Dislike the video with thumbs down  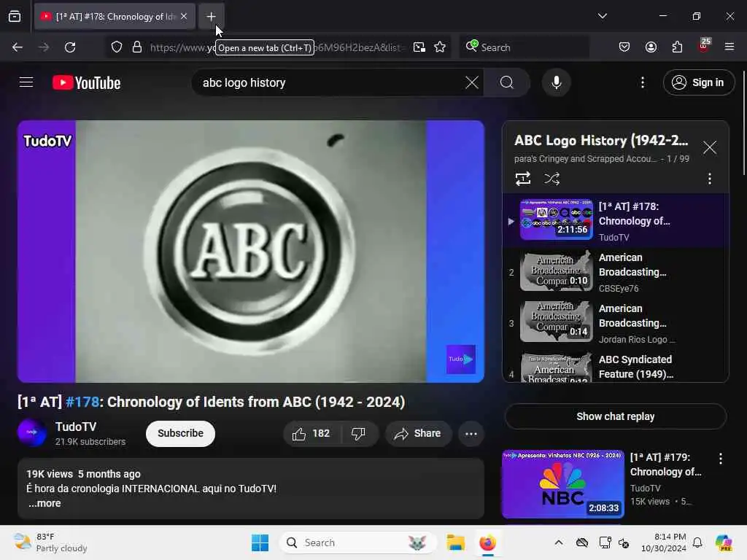(x=358, y=433)
